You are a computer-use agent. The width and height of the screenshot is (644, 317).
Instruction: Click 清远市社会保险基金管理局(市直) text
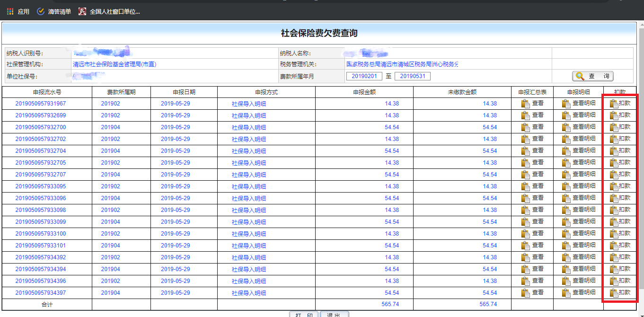pyautogui.click(x=115, y=64)
